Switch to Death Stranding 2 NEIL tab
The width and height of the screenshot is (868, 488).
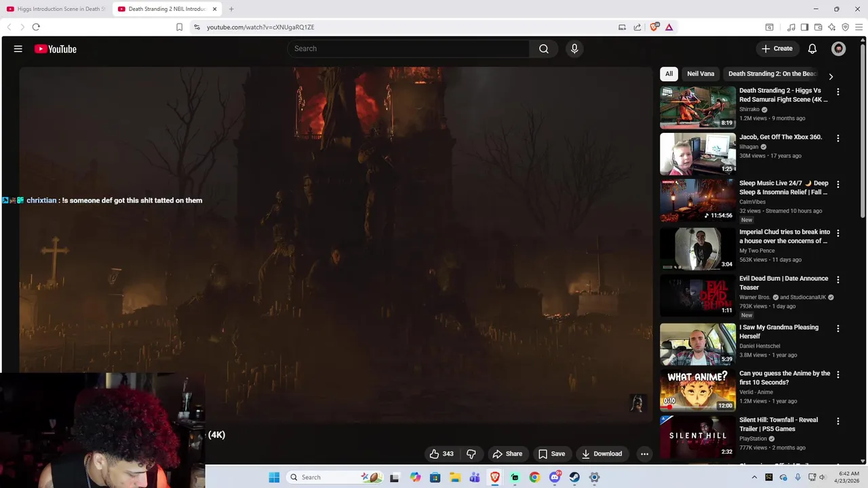pos(167,9)
